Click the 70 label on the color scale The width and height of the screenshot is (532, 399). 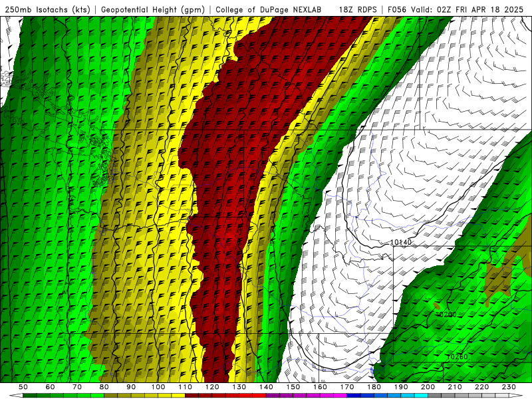click(x=77, y=387)
